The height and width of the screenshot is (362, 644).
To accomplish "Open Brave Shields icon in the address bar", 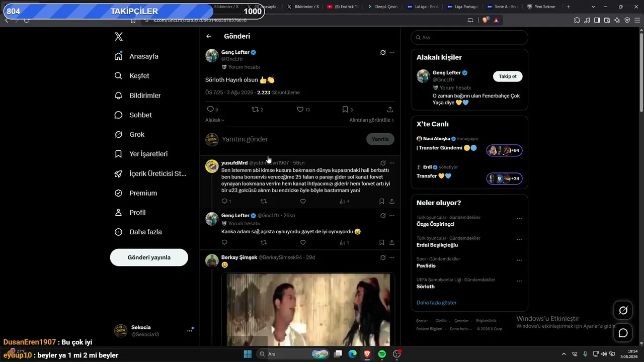I will pos(486,20).
